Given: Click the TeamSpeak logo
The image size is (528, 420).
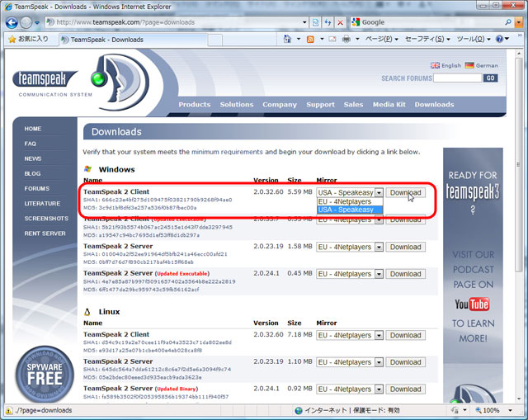Looking at the screenshot, I should 81,82.
